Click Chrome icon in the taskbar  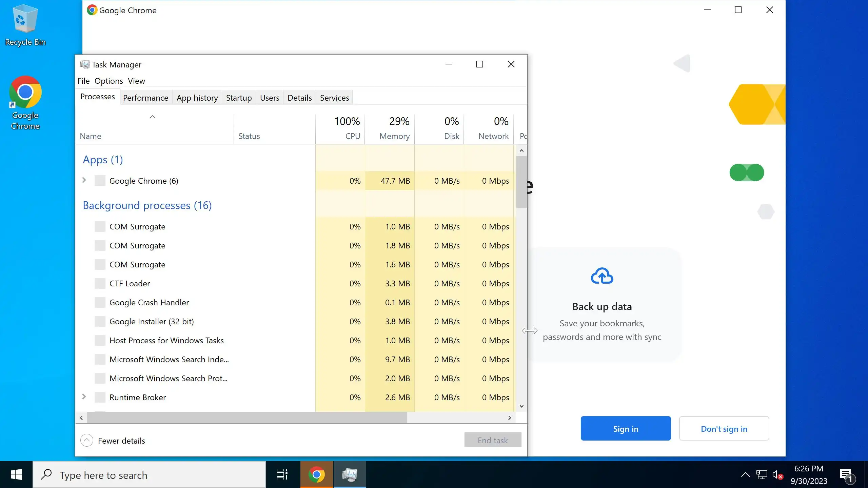coord(316,475)
